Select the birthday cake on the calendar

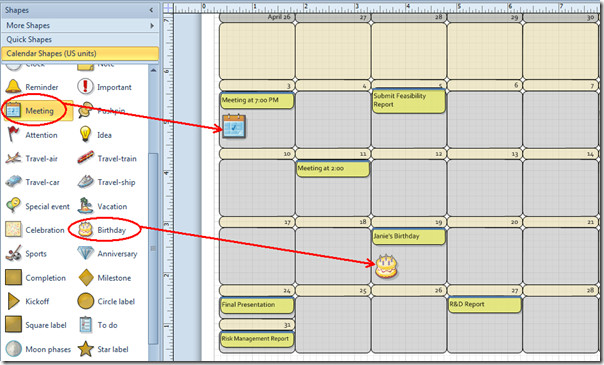point(386,266)
